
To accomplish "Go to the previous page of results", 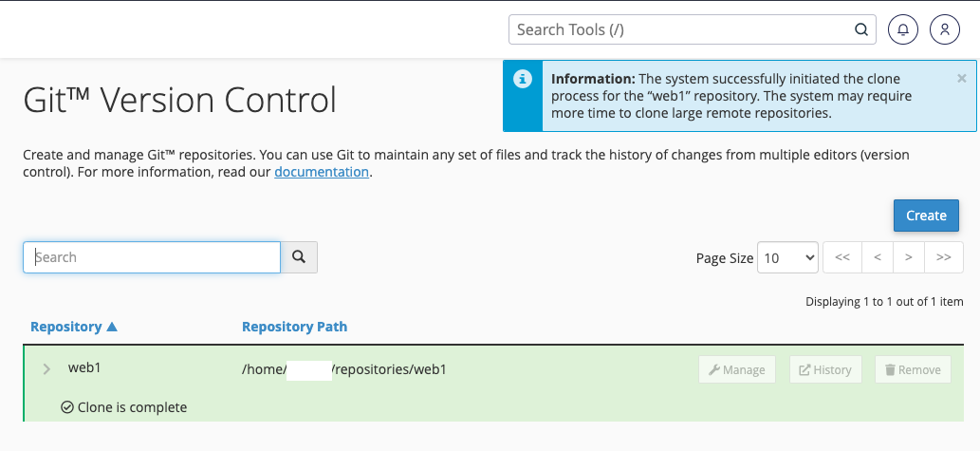I will (878, 257).
